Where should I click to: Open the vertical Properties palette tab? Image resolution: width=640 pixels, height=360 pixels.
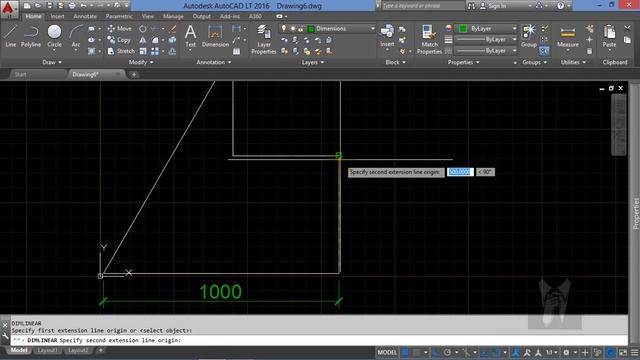click(636, 213)
